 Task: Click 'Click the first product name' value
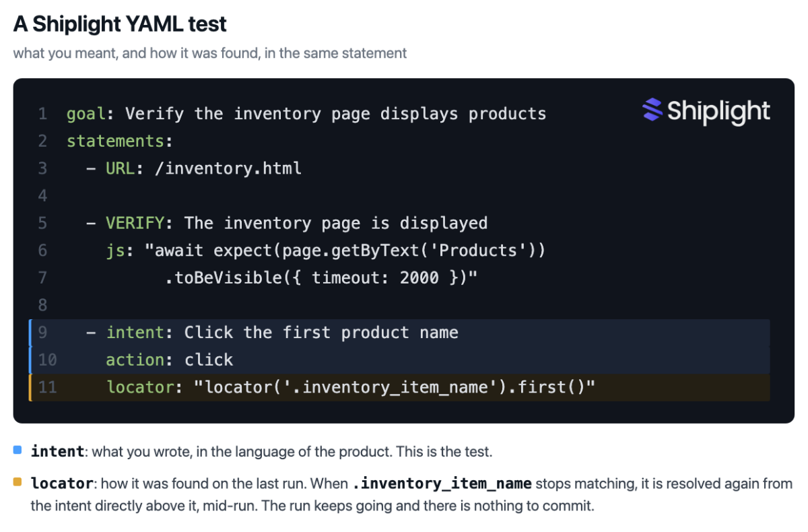(321, 333)
